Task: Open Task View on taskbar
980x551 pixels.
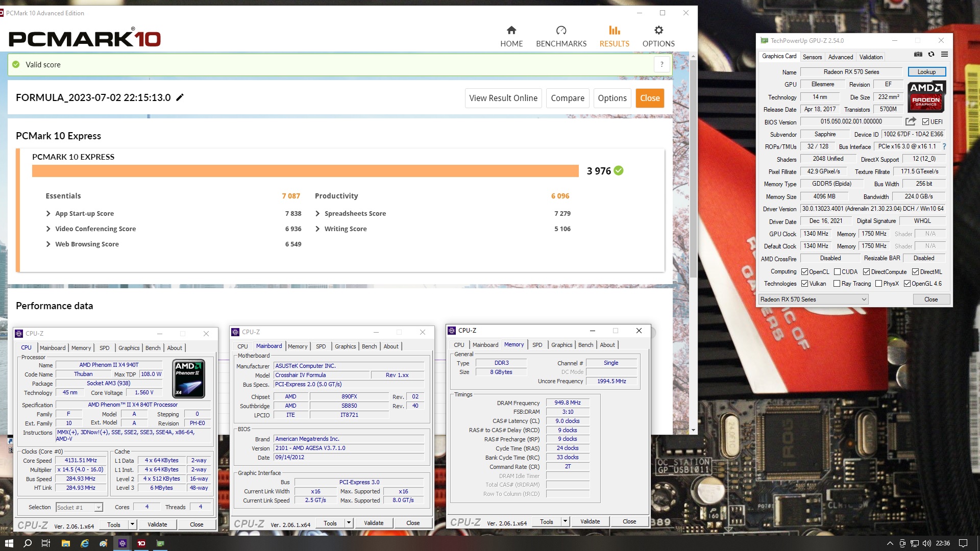Action: coord(46,543)
